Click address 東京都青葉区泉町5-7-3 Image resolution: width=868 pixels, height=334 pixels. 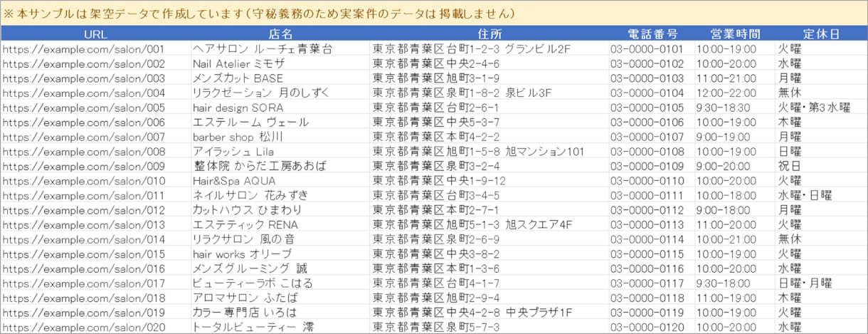(x=489, y=327)
